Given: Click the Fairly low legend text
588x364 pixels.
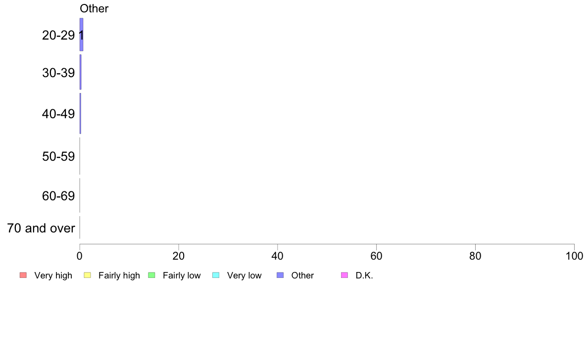Looking at the screenshot, I should (182, 275).
